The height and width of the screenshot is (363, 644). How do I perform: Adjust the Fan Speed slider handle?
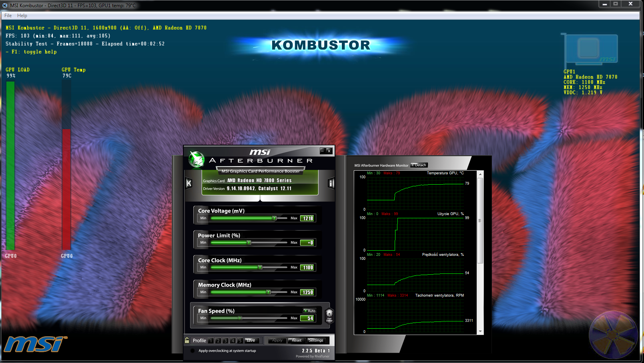tap(240, 318)
